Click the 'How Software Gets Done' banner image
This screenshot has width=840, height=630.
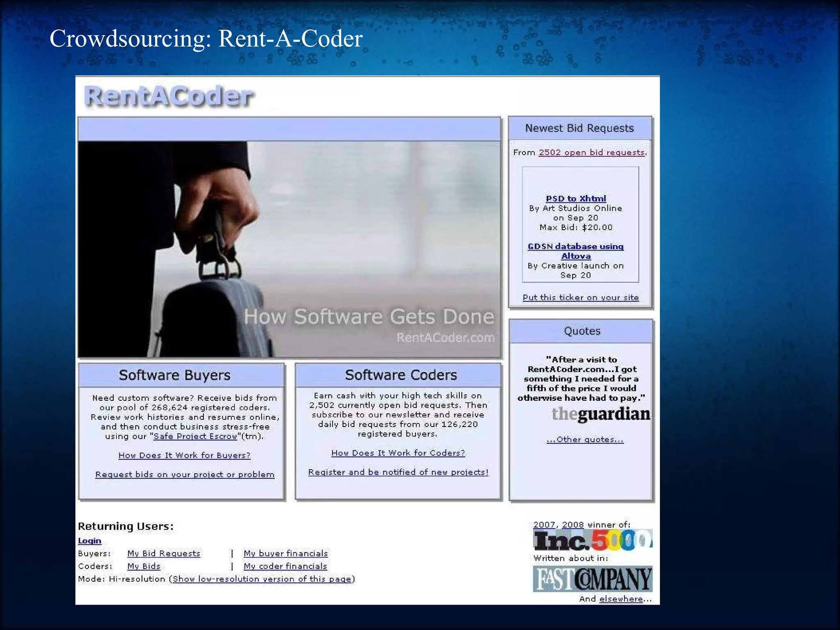290,249
